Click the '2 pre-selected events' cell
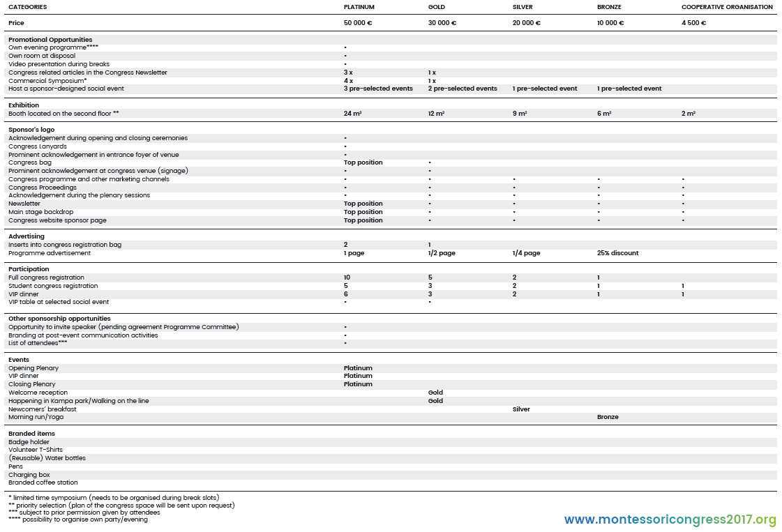Image resolution: width=782 pixels, height=532 pixels. pos(463,89)
